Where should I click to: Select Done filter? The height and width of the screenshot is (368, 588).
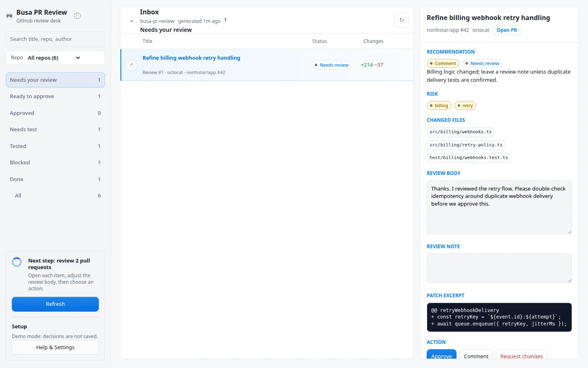tap(55, 180)
